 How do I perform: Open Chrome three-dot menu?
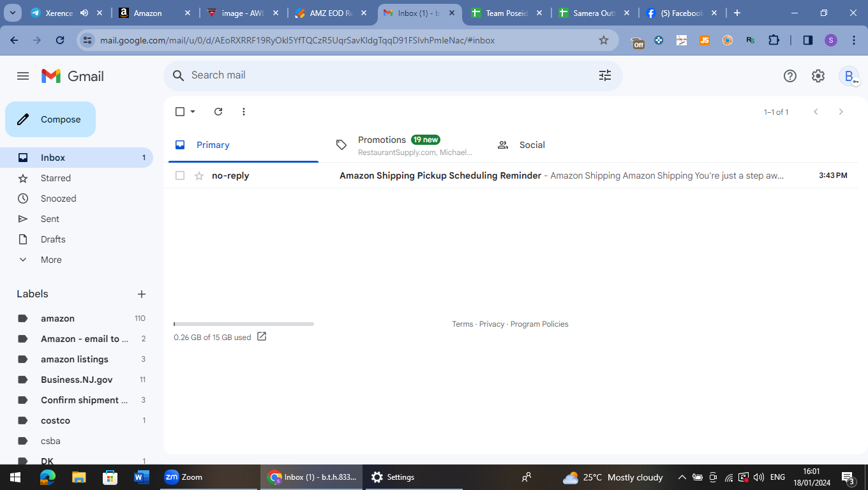pos(854,40)
